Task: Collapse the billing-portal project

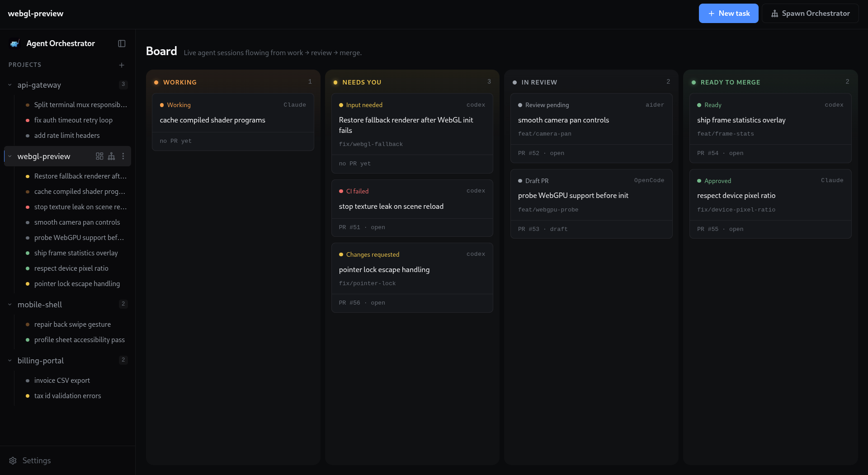Action: tap(10, 361)
